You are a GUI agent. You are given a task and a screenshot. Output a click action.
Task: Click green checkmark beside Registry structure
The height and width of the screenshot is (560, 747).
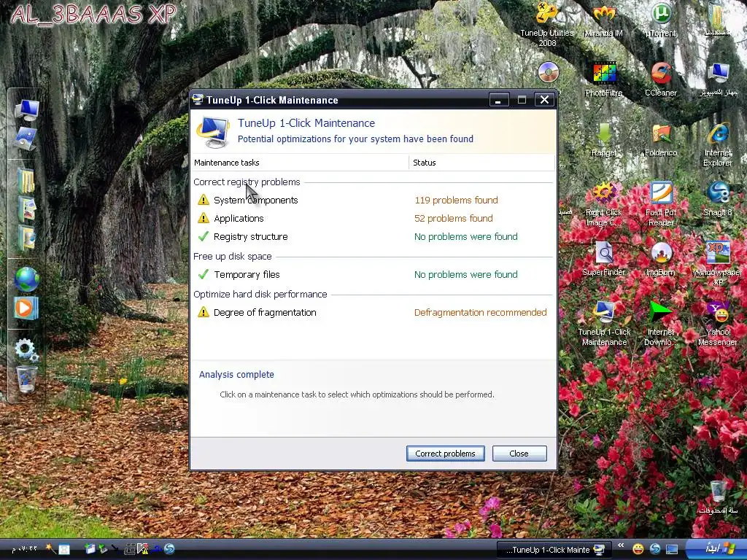coord(204,236)
